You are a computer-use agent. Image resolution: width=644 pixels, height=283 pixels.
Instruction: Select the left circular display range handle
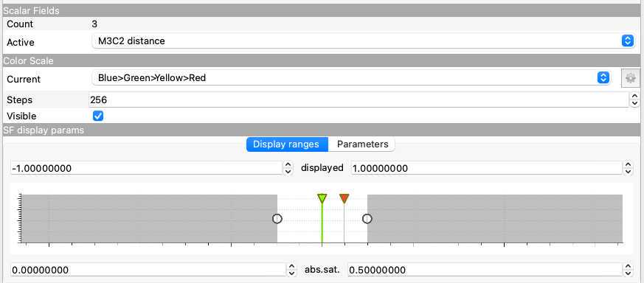tap(277, 219)
